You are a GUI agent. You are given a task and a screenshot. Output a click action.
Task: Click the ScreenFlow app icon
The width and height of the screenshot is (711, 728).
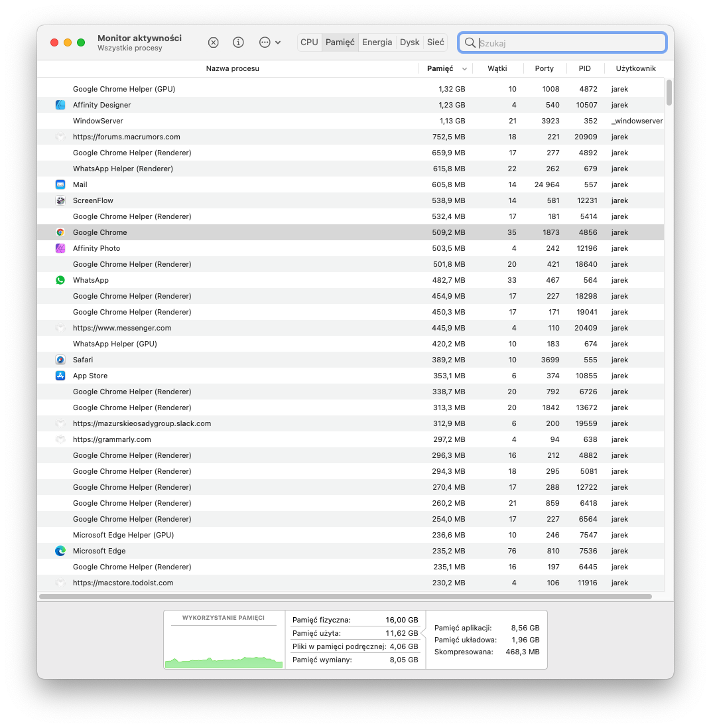click(x=60, y=200)
